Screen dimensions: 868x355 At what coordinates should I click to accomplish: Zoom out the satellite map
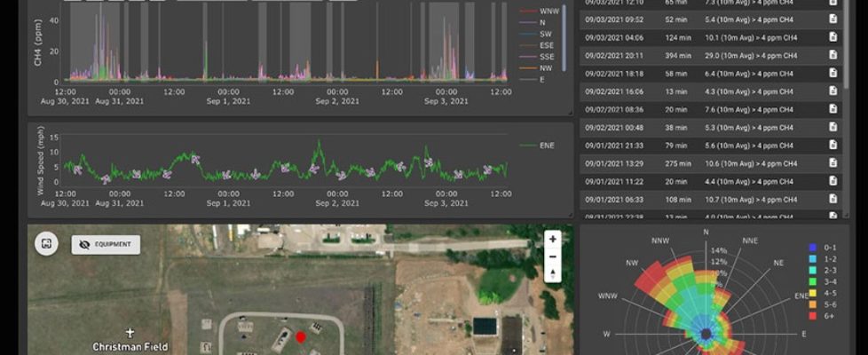[x=552, y=256]
